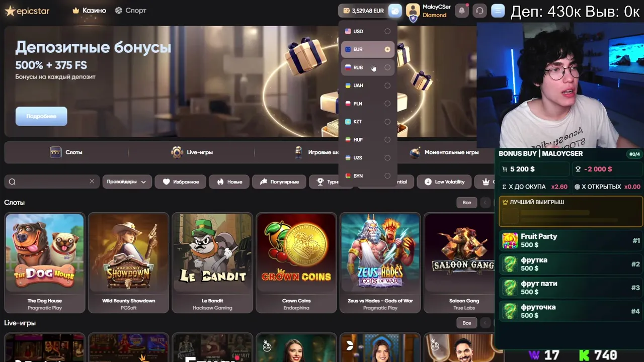Open the Zeus vs Hades slot thumbnail
Image resolution: width=644 pixels, height=362 pixels.
click(380, 253)
